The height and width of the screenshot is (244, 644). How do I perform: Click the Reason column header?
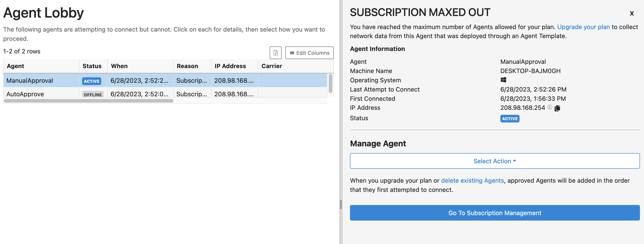point(187,66)
